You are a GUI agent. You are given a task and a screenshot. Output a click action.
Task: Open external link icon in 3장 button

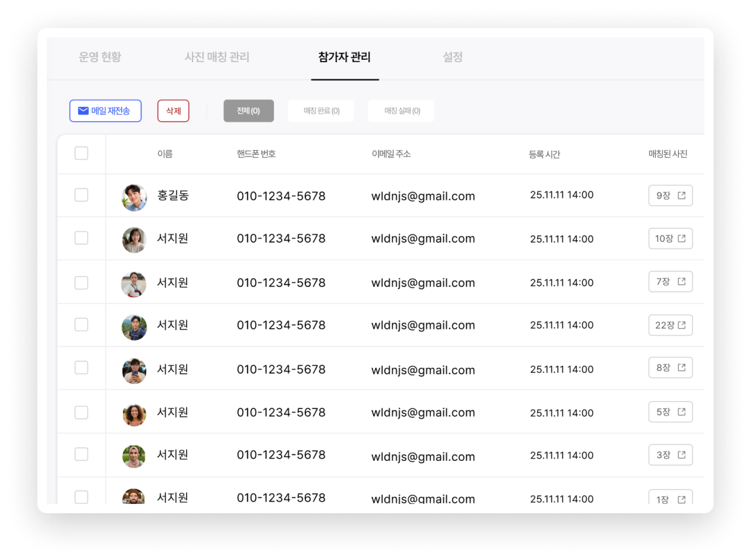[x=682, y=455]
